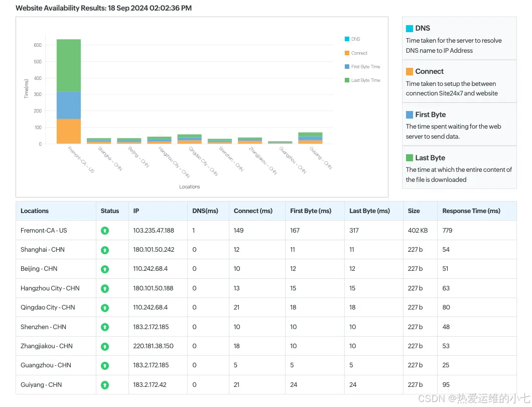Click the green up status icon for Guangzhou - CHN
This screenshot has height=407, width=532.
click(x=105, y=366)
